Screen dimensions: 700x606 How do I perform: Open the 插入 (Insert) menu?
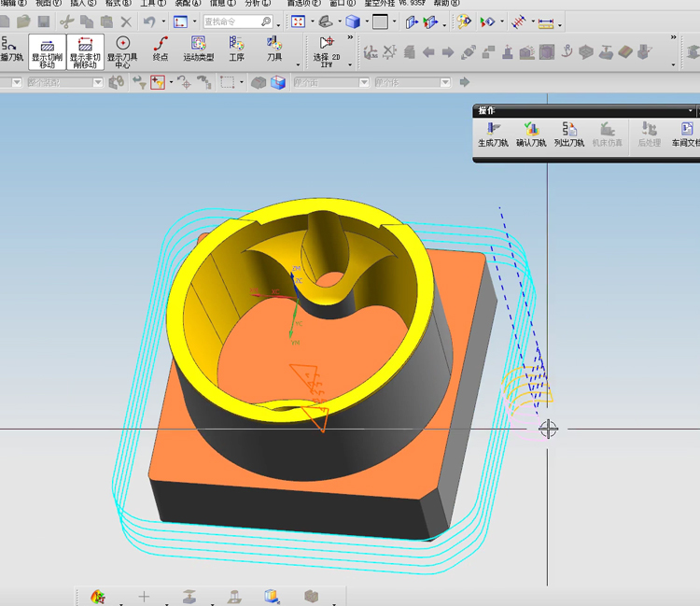point(83,3)
